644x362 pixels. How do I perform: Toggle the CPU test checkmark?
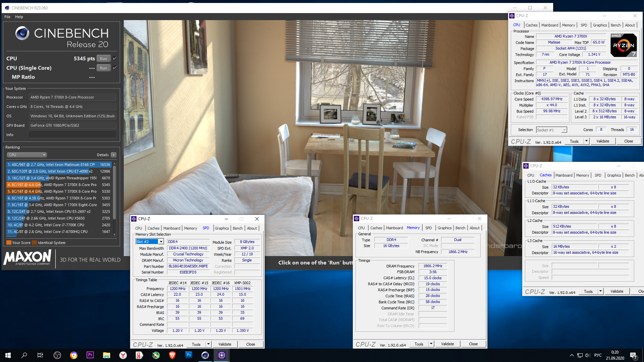pyautogui.click(x=115, y=58)
